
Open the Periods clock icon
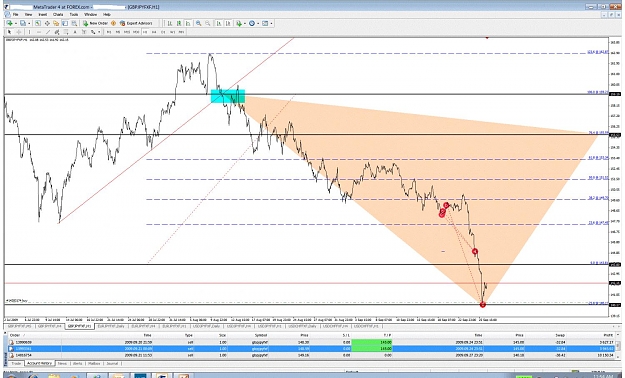pyautogui.click(x=252, y=24)
